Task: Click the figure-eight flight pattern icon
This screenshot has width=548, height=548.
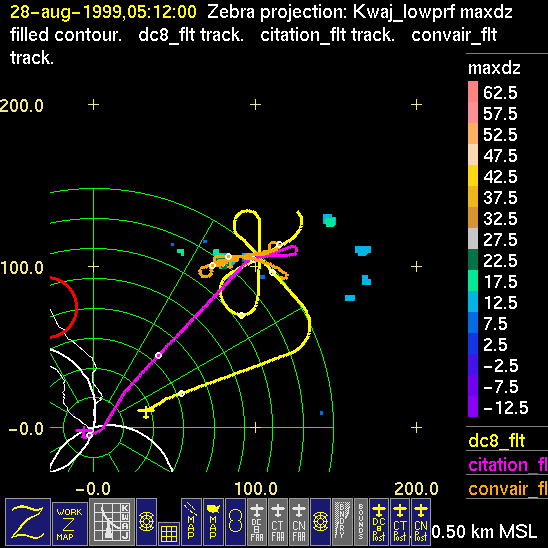Action: 235,522
